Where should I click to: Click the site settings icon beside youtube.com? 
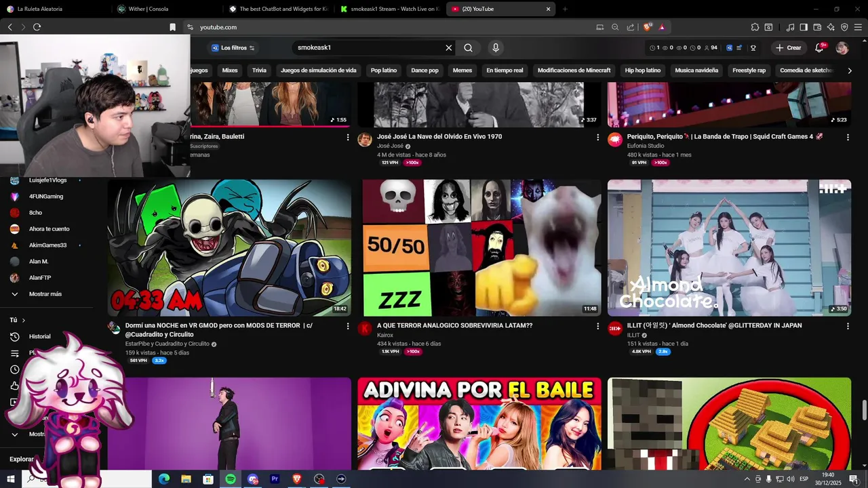pyautogui.click(x=190, y=27)
